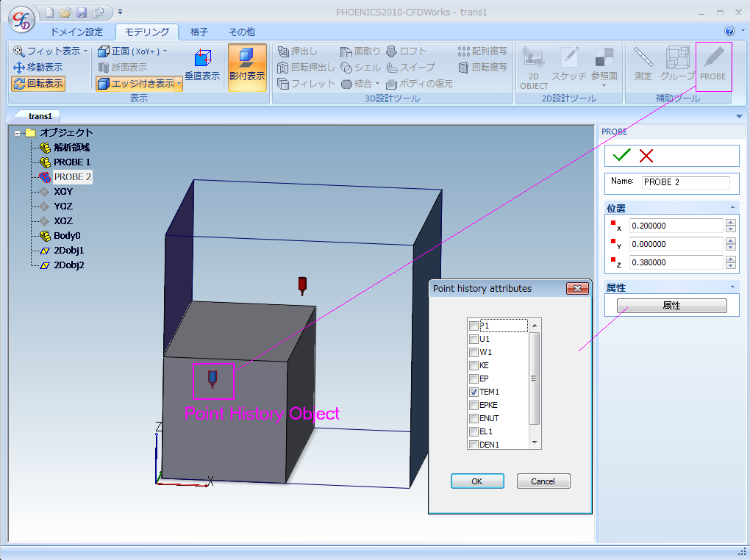Click the green checkmark to confirm probe
The height and width of the screenshot is (560, 750).
(x=621, y=155)
